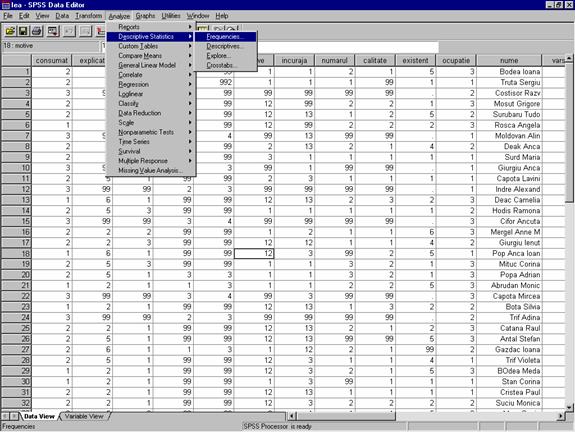Select the 'ocupatie' column header
Image resolution: width=575 pixels, height=432 pixels.
coord(456,61)
